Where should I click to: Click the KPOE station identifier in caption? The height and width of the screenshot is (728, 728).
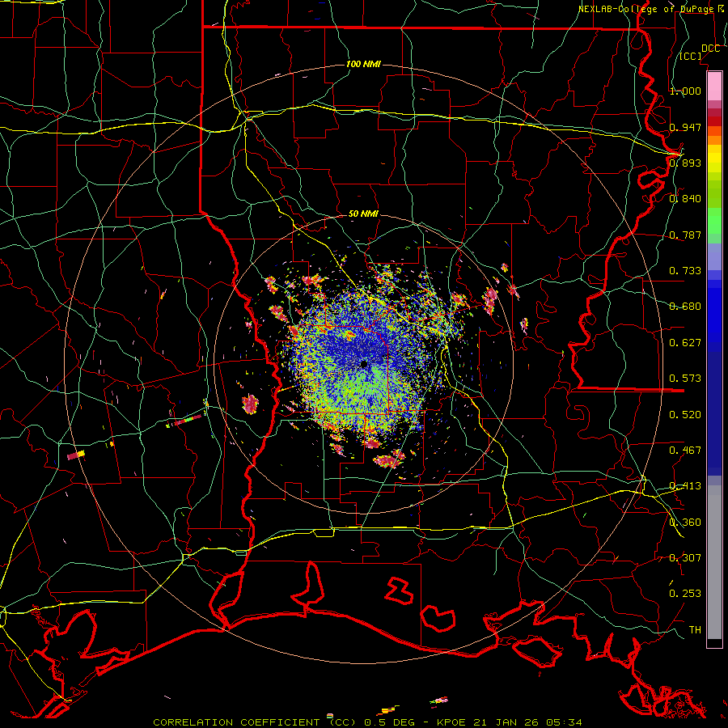click(451, 722)
